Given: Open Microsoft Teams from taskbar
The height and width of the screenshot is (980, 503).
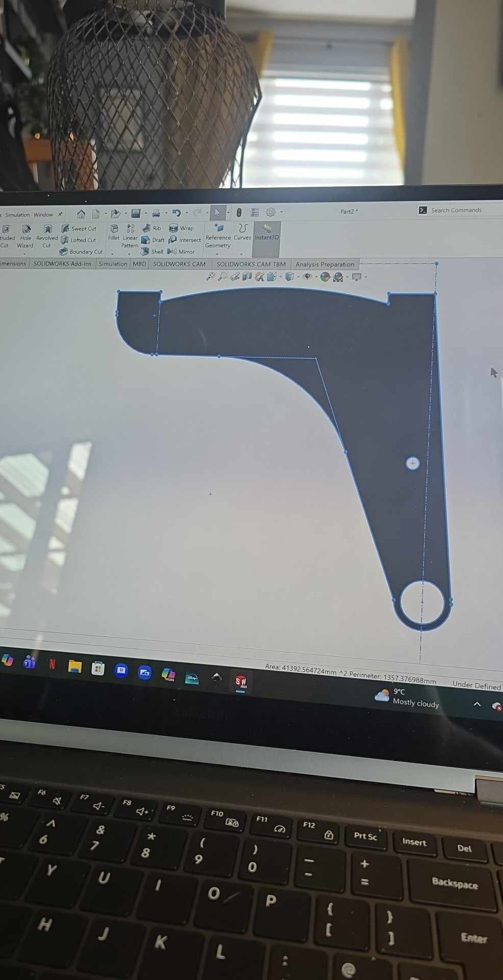Looking at the screenshot, I should [30, 662].
